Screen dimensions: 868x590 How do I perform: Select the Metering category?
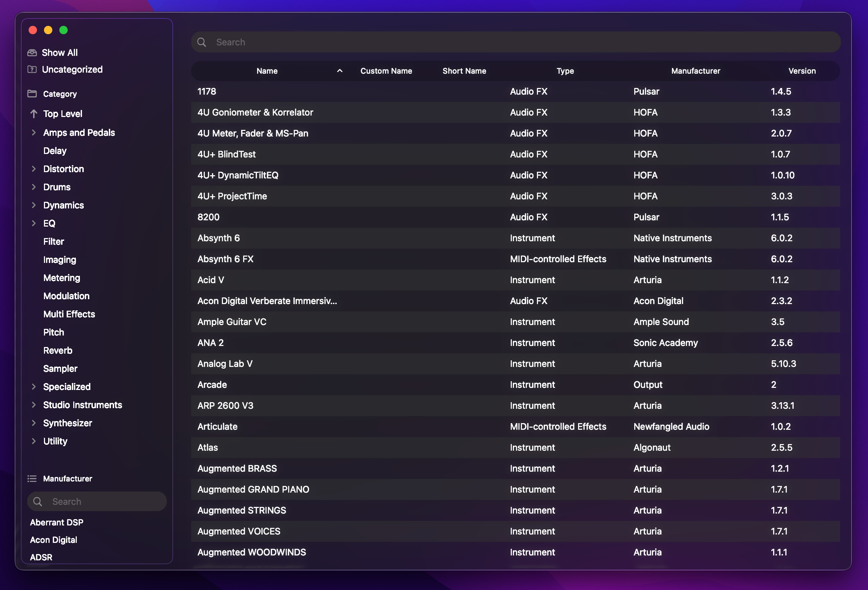(x=62, y=278)
